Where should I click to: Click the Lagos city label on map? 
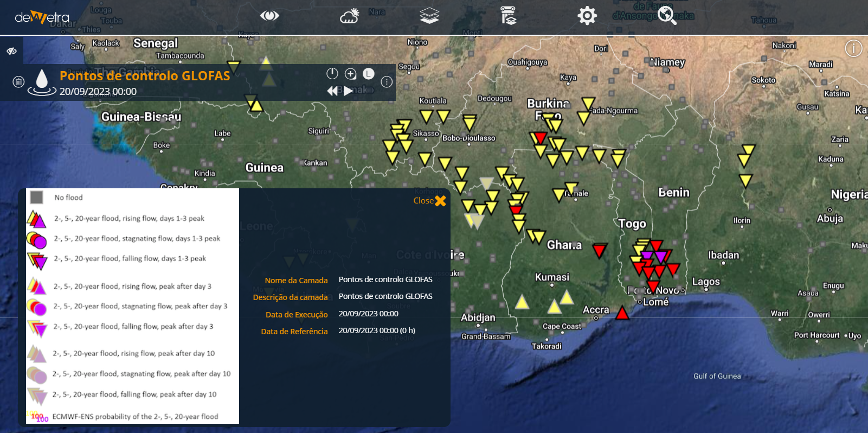pos(706,282)
